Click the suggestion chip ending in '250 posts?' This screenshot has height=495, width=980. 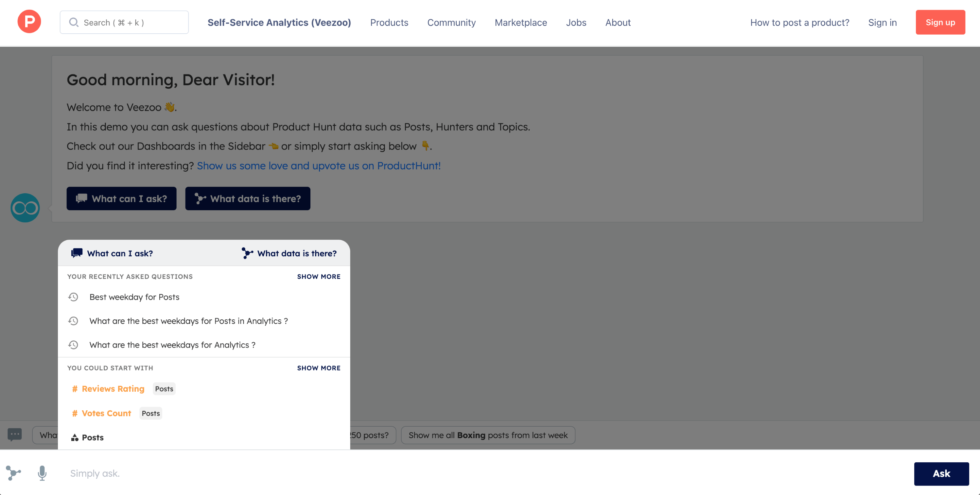pos(373,435)
